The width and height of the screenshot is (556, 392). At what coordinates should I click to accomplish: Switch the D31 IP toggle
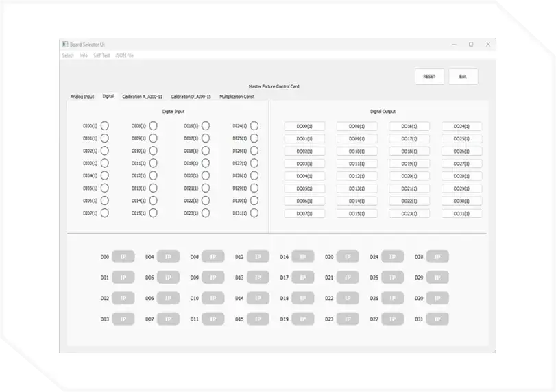click(x=437, y=319)
